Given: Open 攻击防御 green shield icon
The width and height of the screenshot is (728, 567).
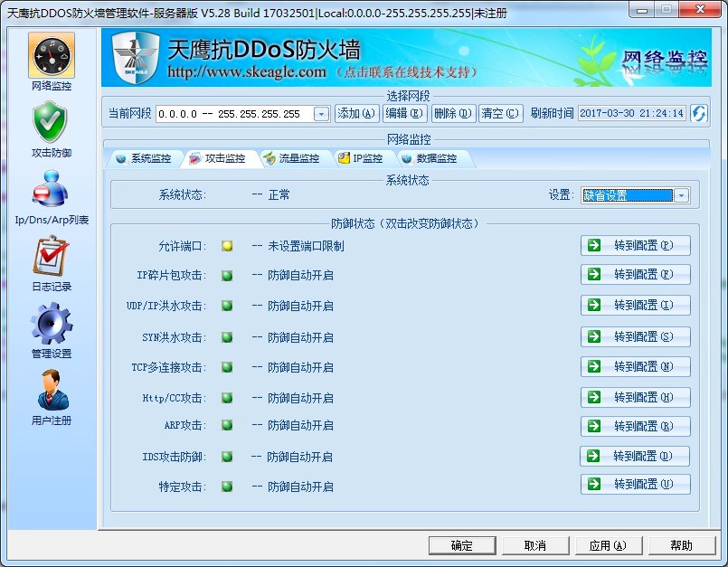Looking at the screenshot, I should 51,123.
